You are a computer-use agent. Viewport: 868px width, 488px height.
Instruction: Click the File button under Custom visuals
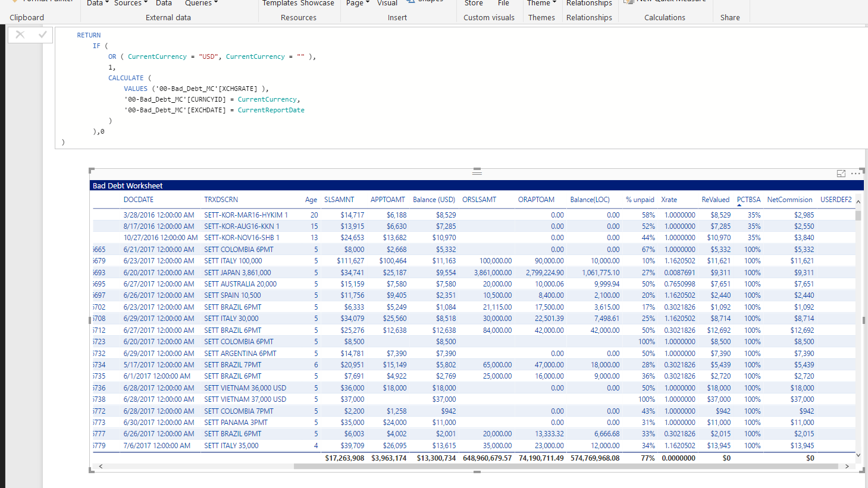[503, 3]
